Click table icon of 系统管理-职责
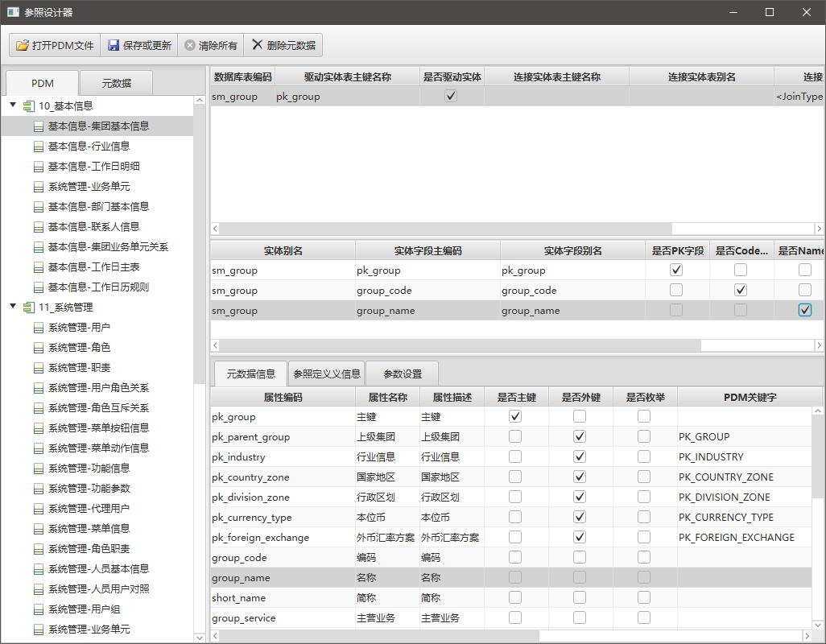The width and height of the screenshot is (826, 644). tap(39, 368)
